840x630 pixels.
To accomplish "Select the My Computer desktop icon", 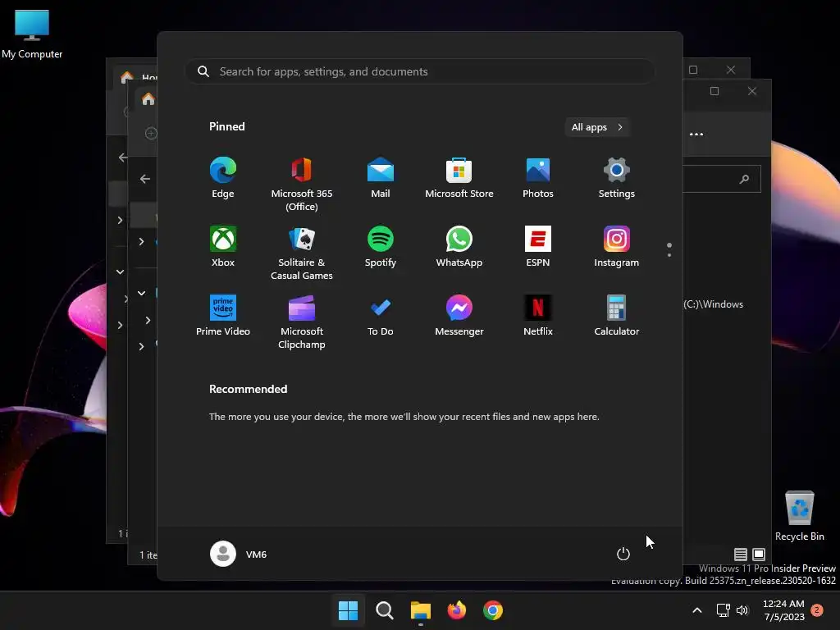I will pyautogui.click(x=32, y=34).
